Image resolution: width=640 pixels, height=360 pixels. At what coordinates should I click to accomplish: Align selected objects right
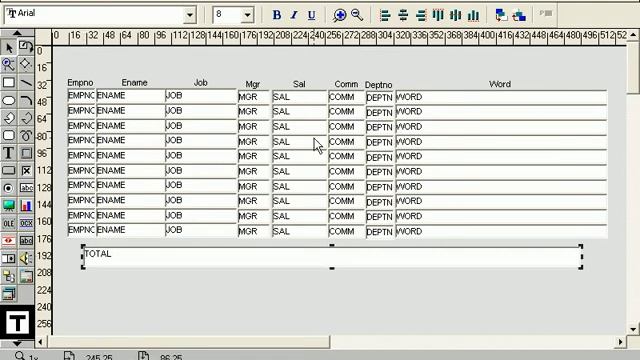[x=421, y=15]
